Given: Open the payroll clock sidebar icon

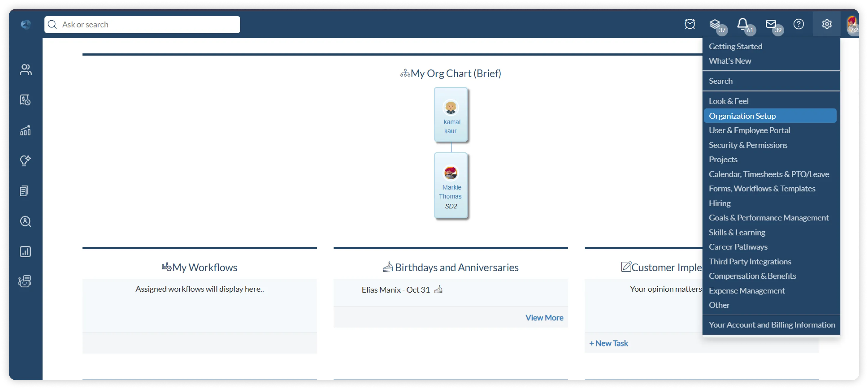Looking at the screenshot, I should click(25, 100).
